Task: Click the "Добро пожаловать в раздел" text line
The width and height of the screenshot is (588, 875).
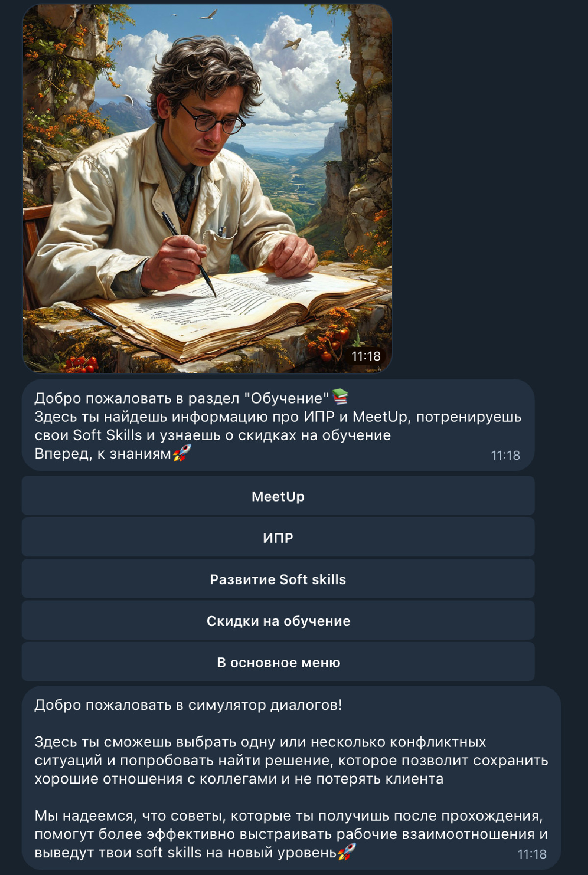Action: (182, 398)
